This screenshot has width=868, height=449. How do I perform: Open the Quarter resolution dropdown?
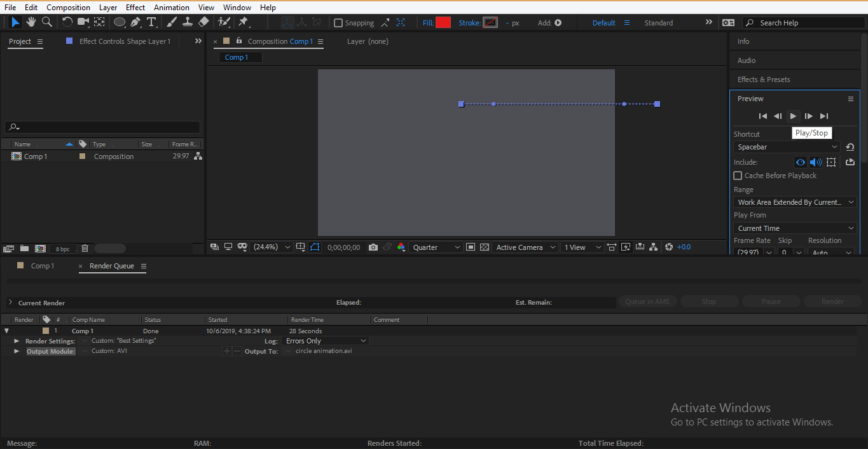pos(436,247)
